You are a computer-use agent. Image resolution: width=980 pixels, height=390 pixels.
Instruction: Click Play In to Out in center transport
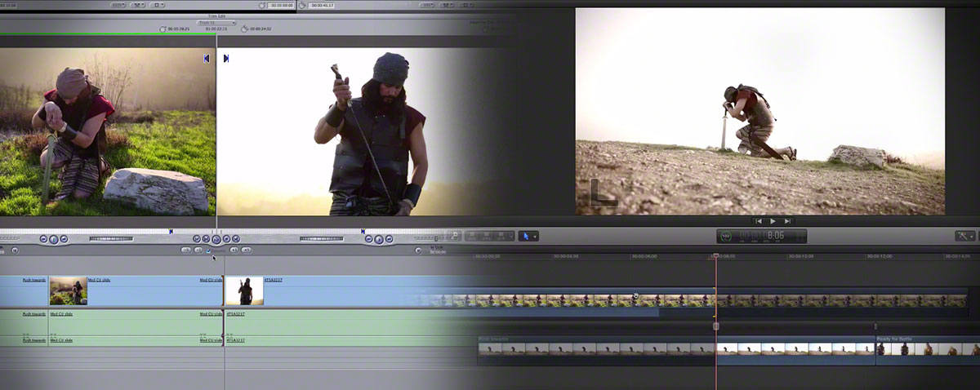tap(206, 239)
